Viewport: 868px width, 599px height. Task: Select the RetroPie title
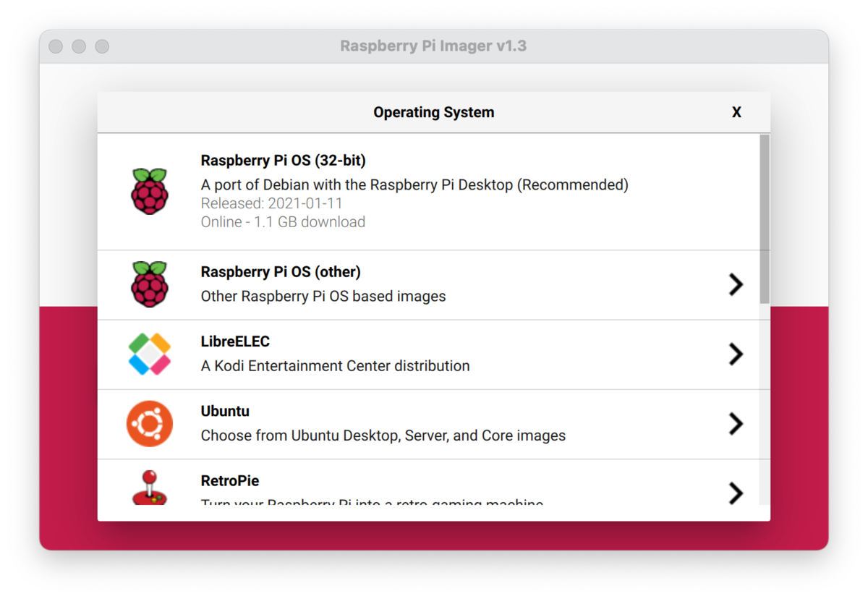click(x=229, y=480)
